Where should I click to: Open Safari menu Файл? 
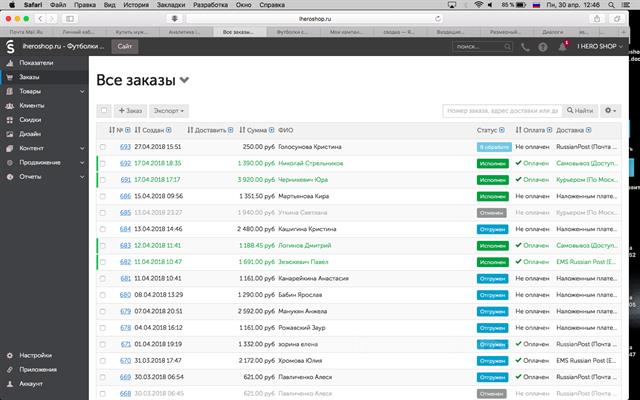tap(58, 5)
